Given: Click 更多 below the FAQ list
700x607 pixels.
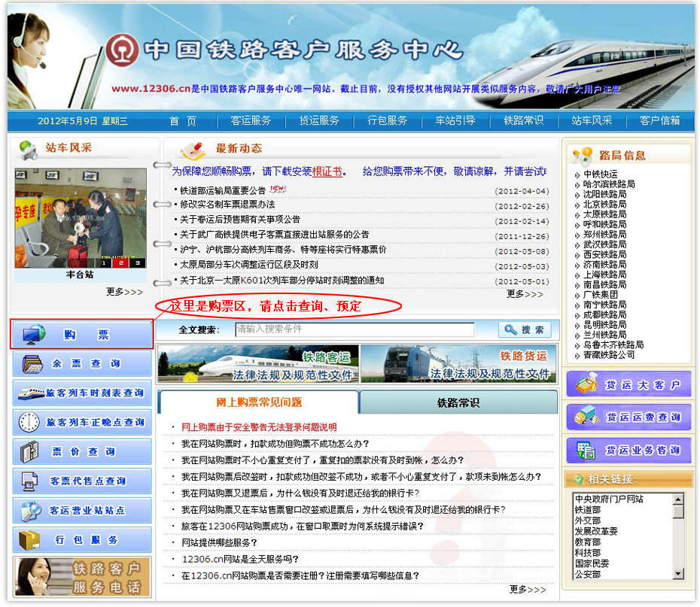Looking at the screenshot, I should [527, 590].
